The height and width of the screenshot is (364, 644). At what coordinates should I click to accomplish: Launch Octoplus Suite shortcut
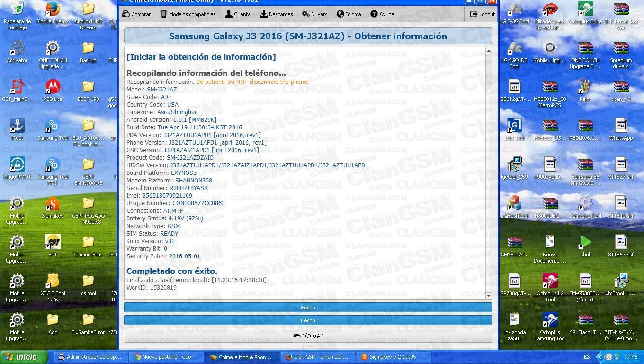click(x=585, y=13)
